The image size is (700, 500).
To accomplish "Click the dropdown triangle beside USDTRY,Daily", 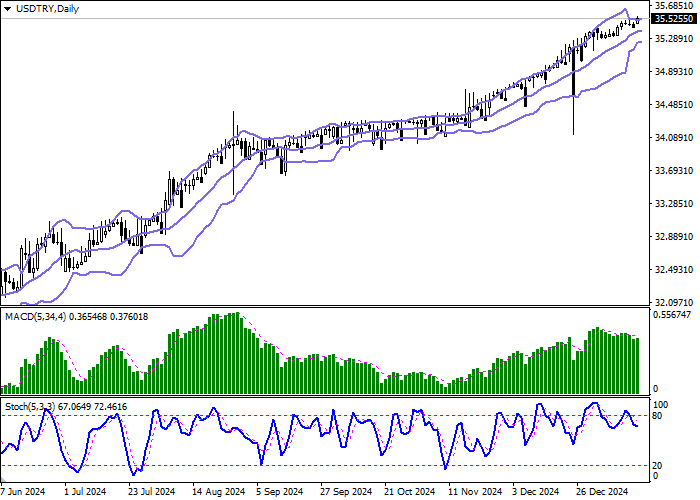I will (x=8, y=9).
